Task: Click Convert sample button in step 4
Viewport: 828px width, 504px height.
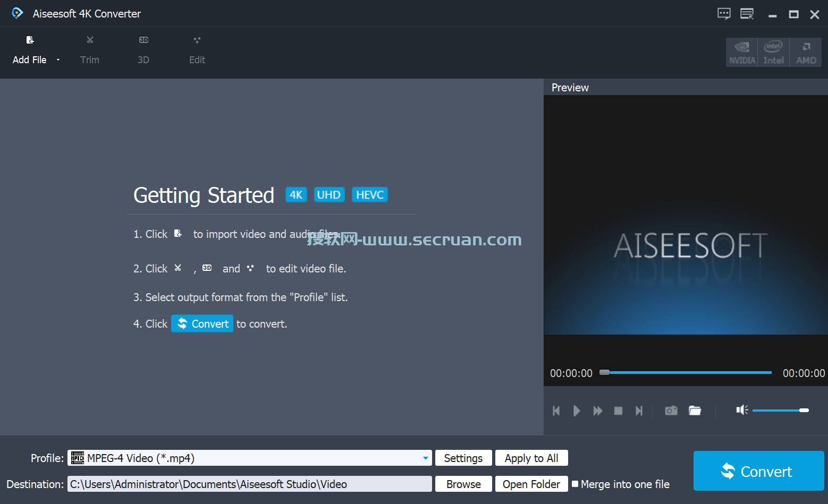Action: (x=202, y=323)
